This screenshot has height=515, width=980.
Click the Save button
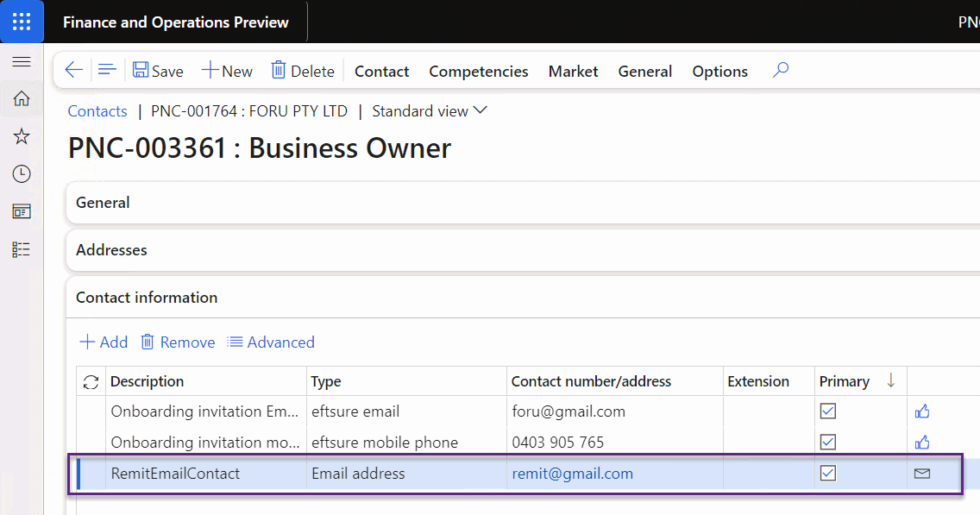tap(158, 71)
